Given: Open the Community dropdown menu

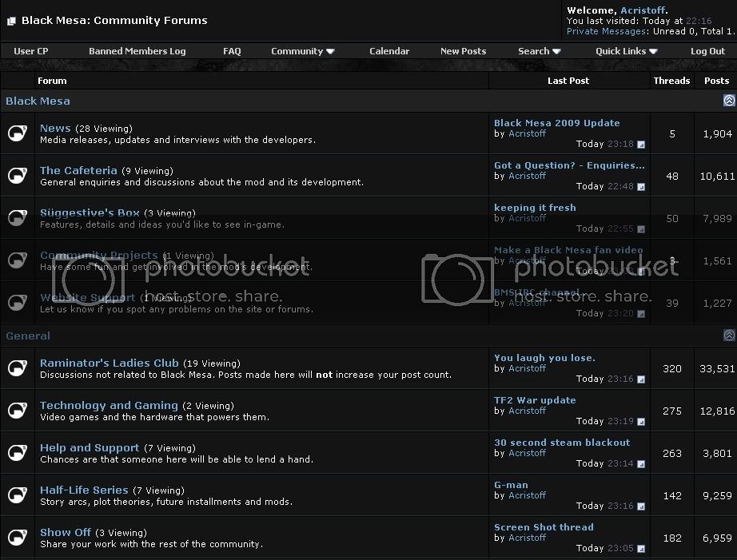Looking at the screenshot, I should click(302, 51).
